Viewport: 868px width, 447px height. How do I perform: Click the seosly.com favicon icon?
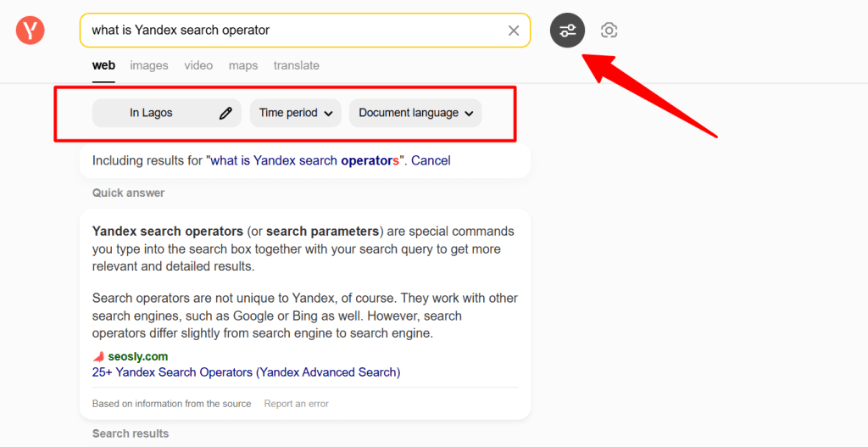98,357
